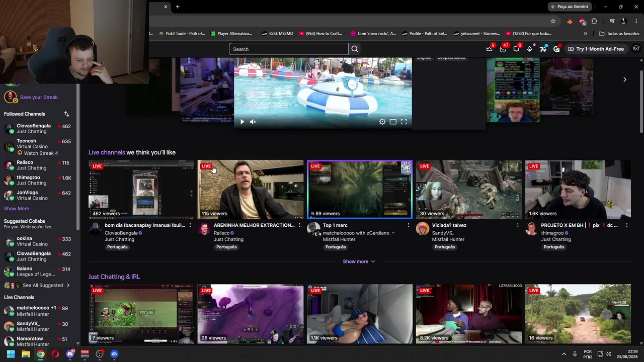Open options for Viciada? talvez stream card
Viewport: 644px width, 362px height.
(517, 225)
